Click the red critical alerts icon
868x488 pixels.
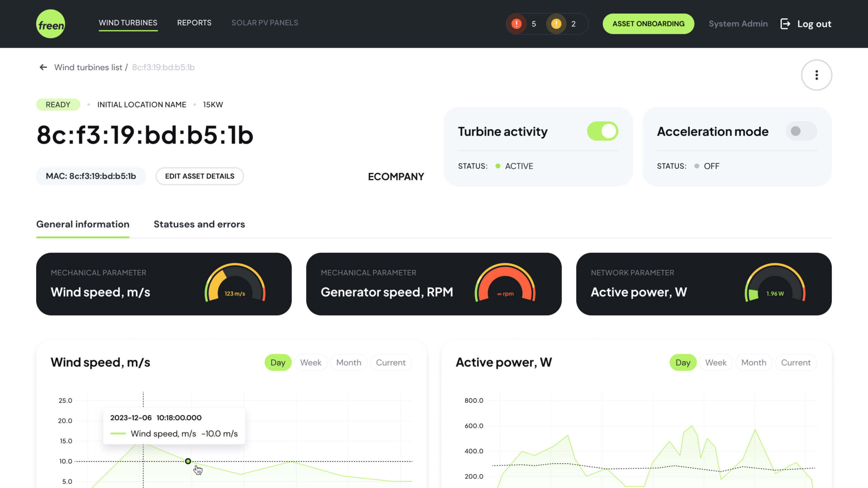tap(516, 24)
